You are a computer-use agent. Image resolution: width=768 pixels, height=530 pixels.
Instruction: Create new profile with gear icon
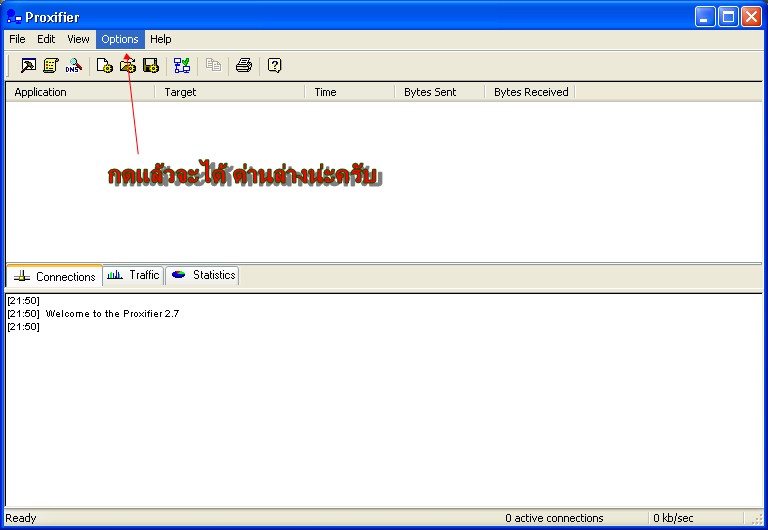click(104, 65)
